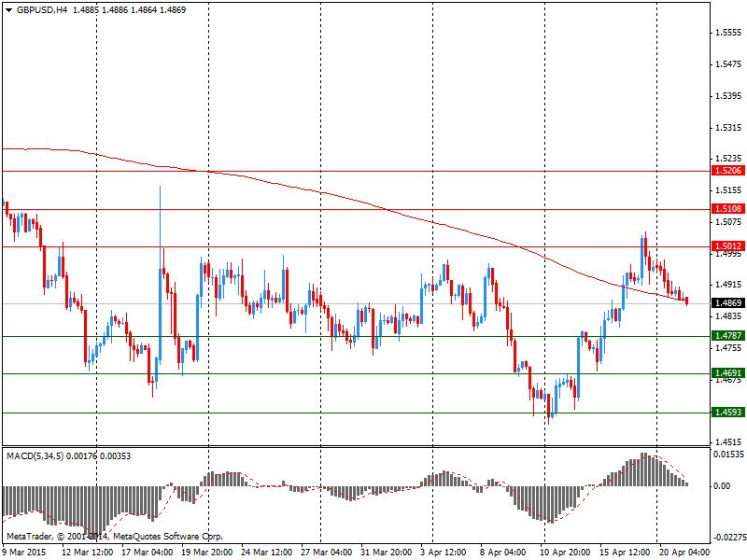This screenshot has height=560, width=747.
Task: Click the GBPUSD,H4 symbol title
Action: 42,10
